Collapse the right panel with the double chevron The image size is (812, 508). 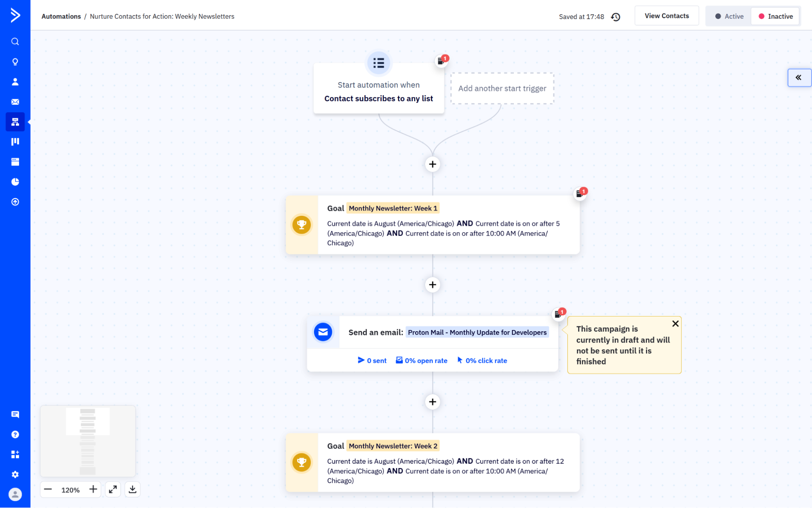(799, 77)
